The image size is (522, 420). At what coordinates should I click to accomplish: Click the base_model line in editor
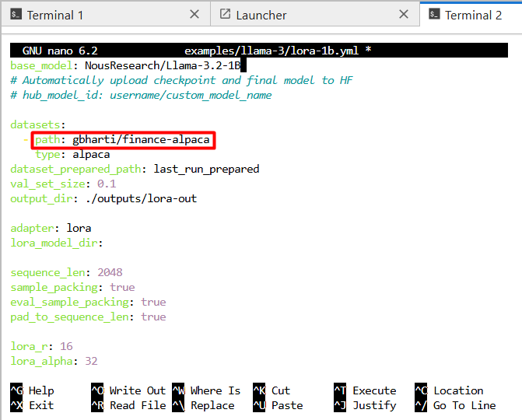124,65
